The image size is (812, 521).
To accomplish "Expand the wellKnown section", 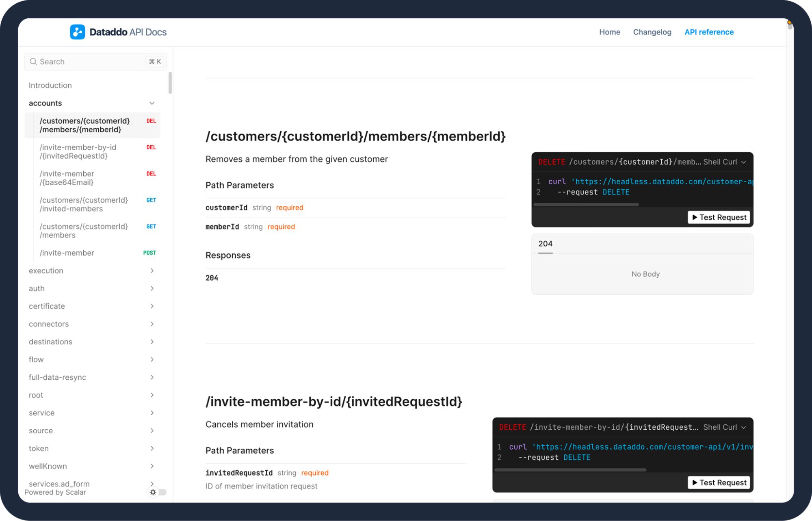I will click(152, 466).
